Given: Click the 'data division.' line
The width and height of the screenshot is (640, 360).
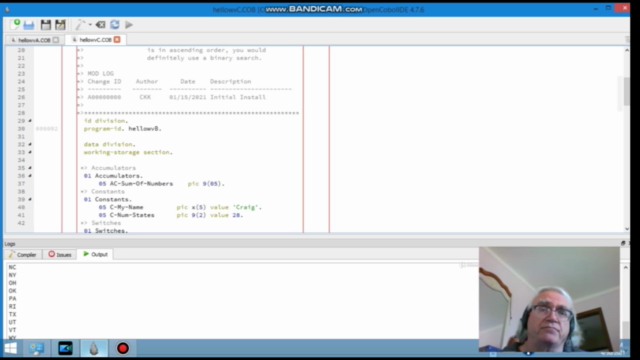Looking at the screenshot, I should pyautogui.click(x=109, y=144).
